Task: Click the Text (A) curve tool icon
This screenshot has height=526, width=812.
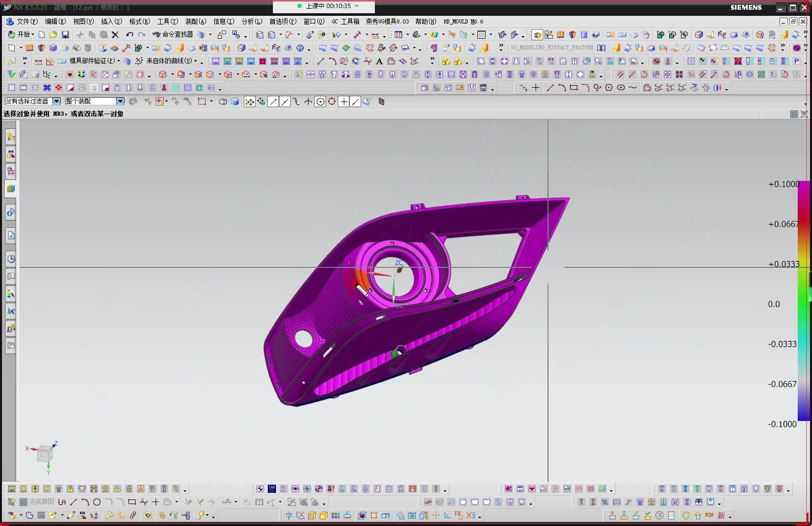Action: tap(379, 61)
